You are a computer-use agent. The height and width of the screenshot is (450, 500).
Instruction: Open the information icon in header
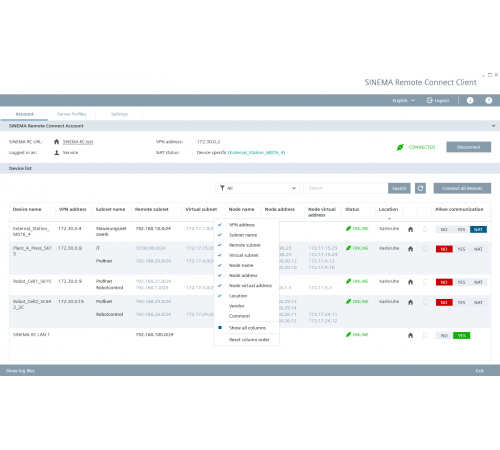click(x=470, y=100)
